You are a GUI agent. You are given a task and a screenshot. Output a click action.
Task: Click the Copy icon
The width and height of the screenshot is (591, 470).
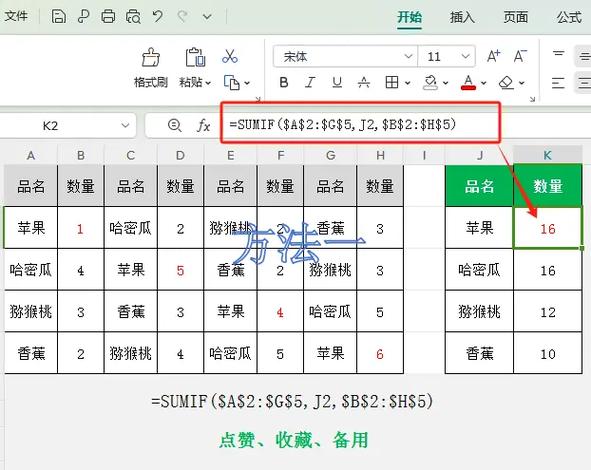click(232, 83)
